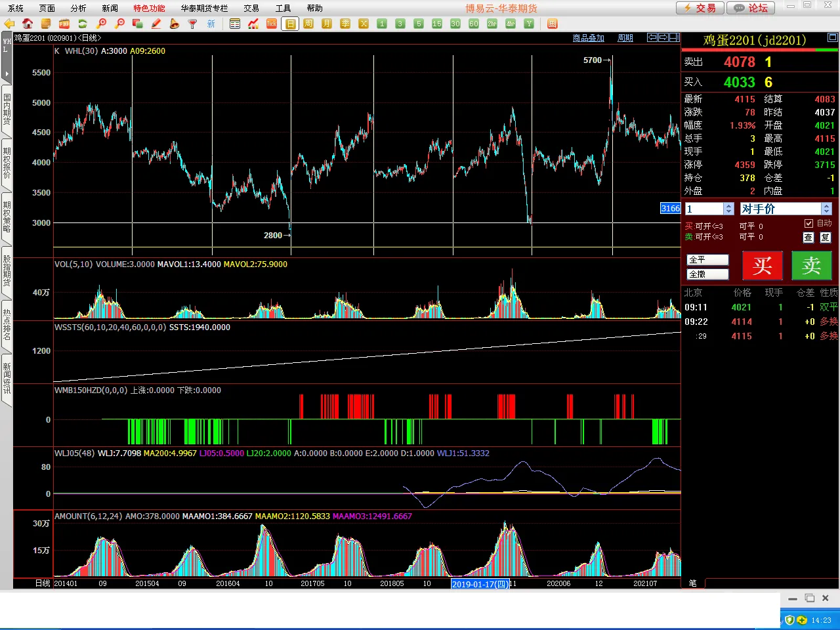
Task: Open the 页面 menu
Action: point(47,9)
